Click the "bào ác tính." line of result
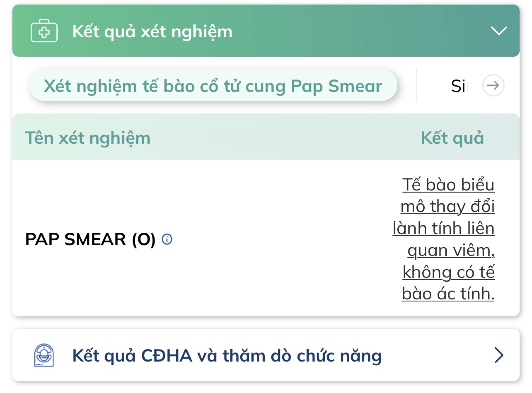532x393 pixels. [448, 294]
